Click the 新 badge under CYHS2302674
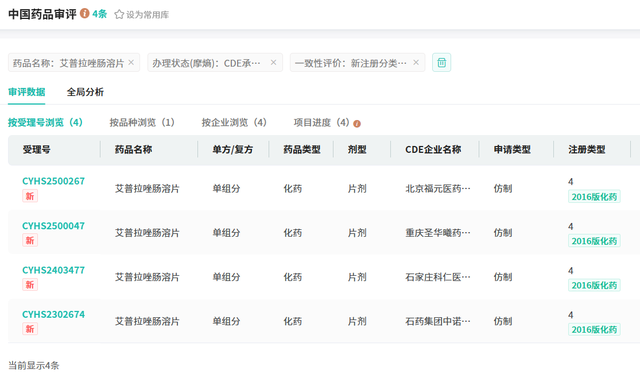Viewport: 640px width, 381px height. coord(30,329)
